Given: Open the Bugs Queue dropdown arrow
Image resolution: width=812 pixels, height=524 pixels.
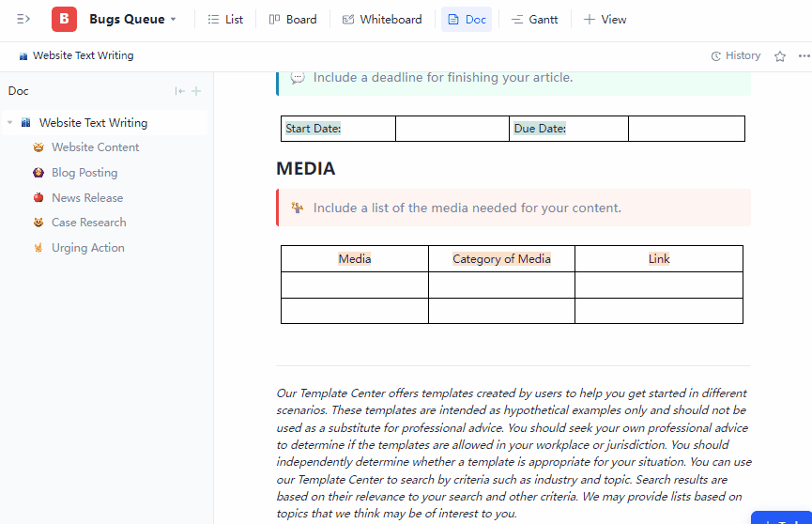Looking at the screenshot, I should point(174,20).
